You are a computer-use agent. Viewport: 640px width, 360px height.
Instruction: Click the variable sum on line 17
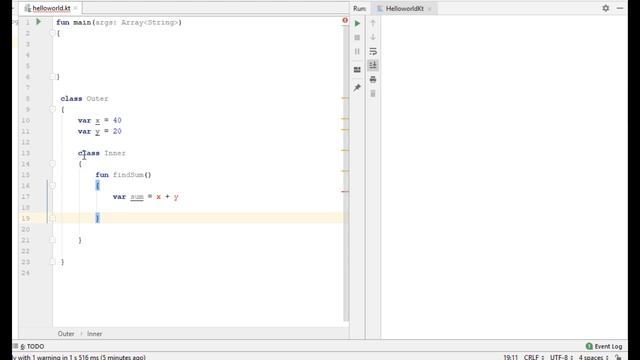[x=137, y=197]
